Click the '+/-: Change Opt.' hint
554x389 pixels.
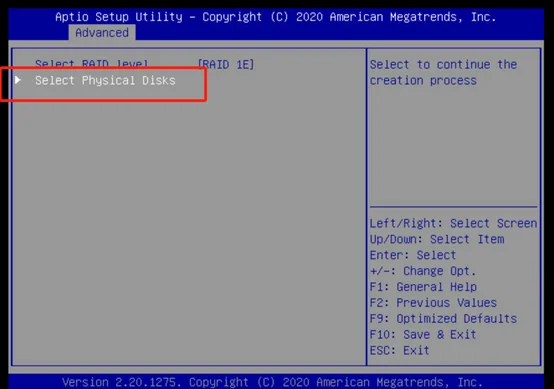click(x=423, y=271)
